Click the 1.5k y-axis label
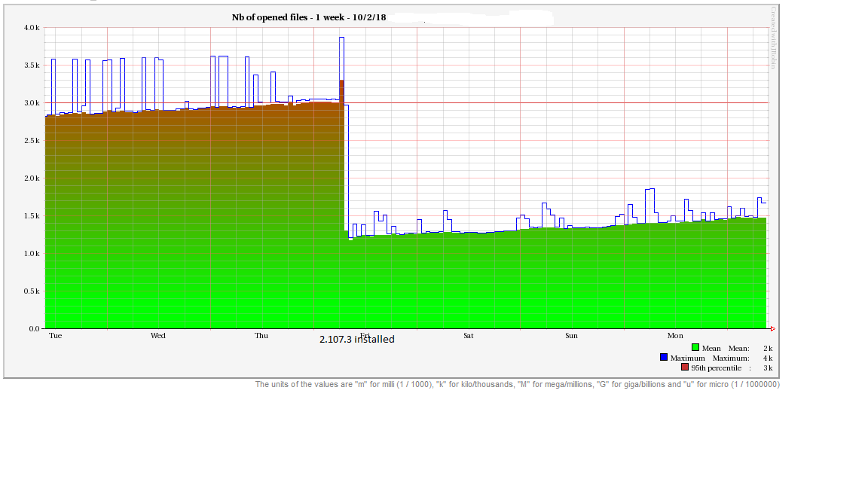Screen dimensions: 868x488 click(32, 216)
